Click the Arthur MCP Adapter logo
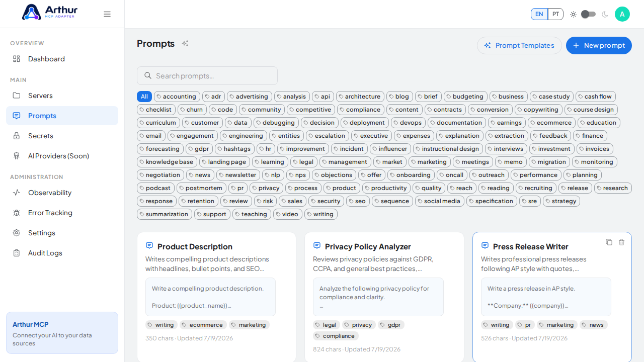Screen dimensions: 644x362 (x=50, y=12)
